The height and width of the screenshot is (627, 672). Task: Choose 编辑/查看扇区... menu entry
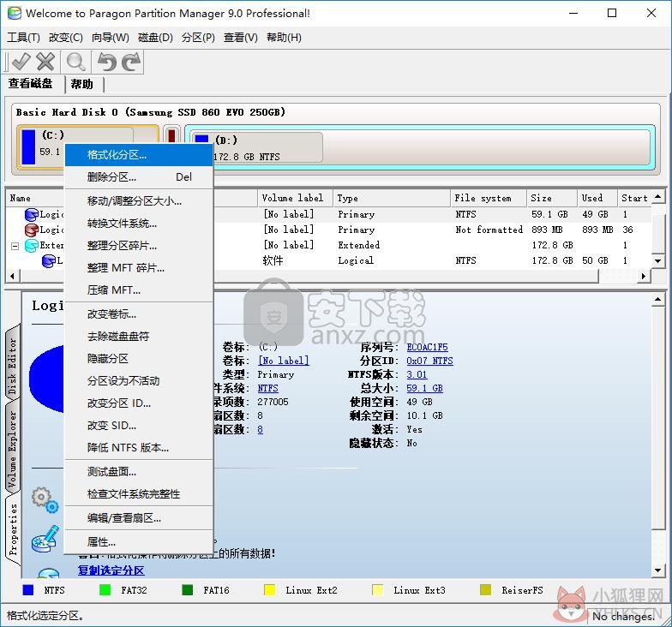tap(139, 517)
